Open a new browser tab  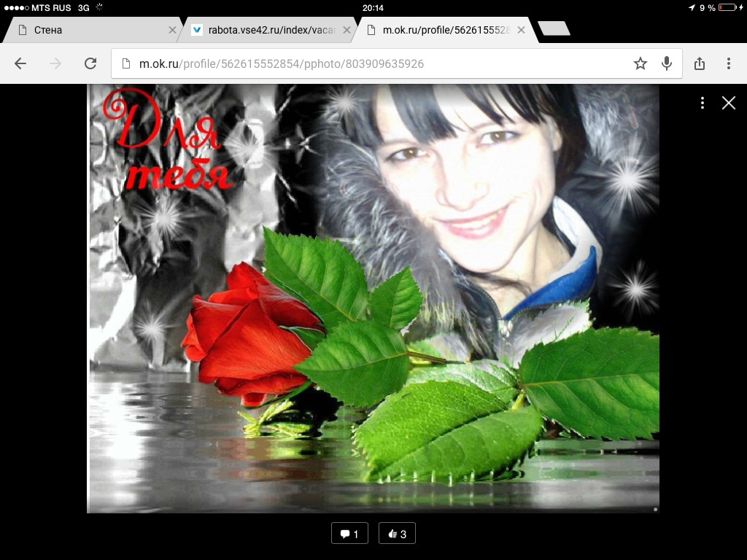(554, 29)
